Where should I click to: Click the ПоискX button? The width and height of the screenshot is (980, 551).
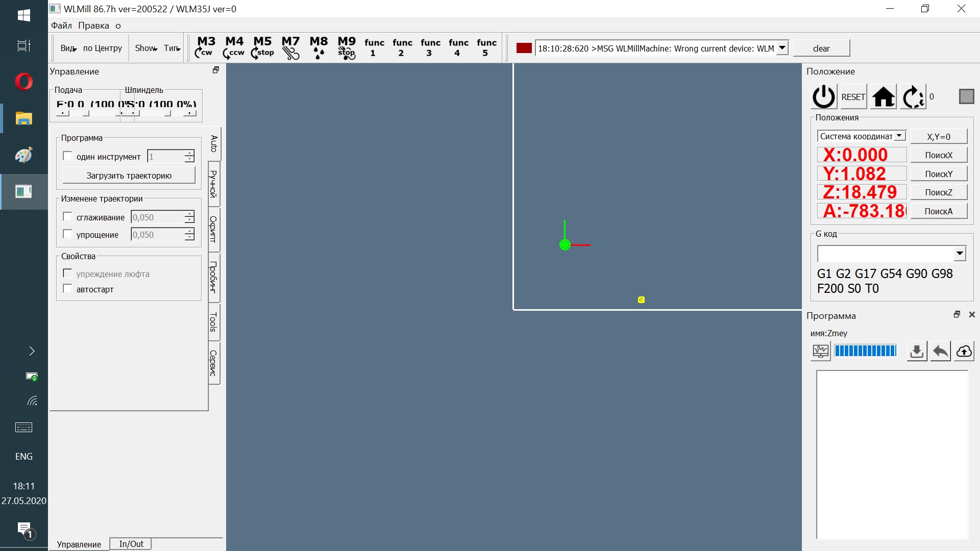click(x=938, y=155)
